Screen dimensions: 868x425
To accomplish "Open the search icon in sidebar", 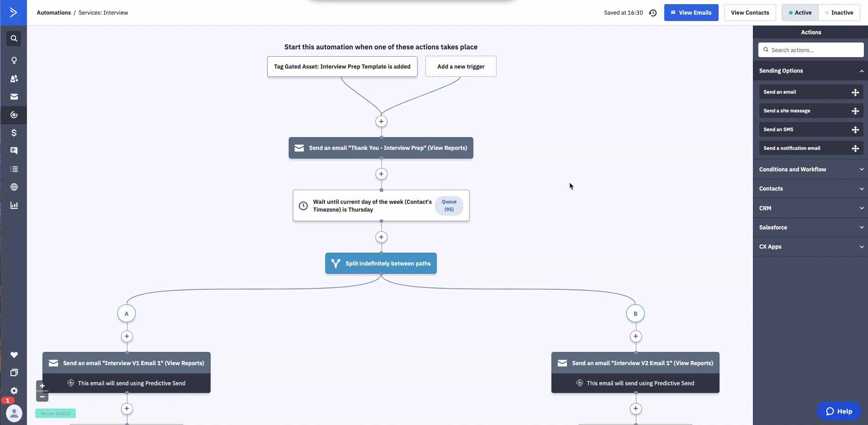I will (x=14, y=38).
